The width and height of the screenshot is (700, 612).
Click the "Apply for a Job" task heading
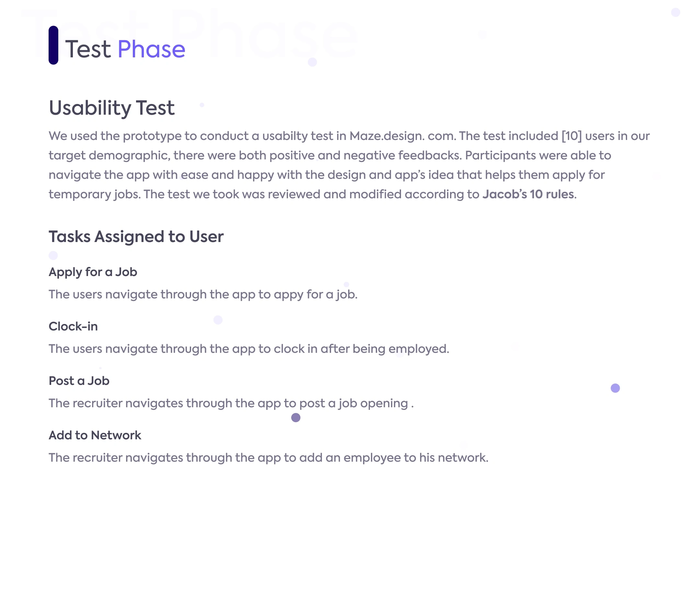pyautogui.click(x=93, y=272)
